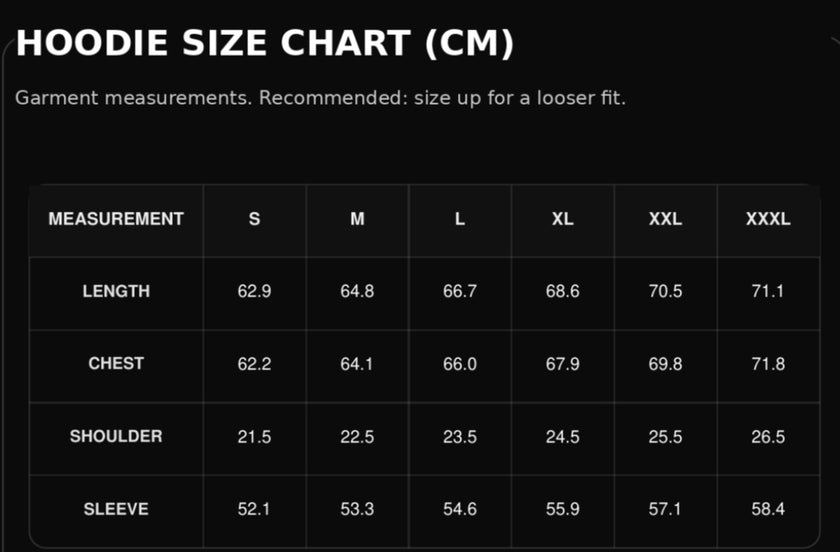Select the CHEST row label

coord(116,364)
